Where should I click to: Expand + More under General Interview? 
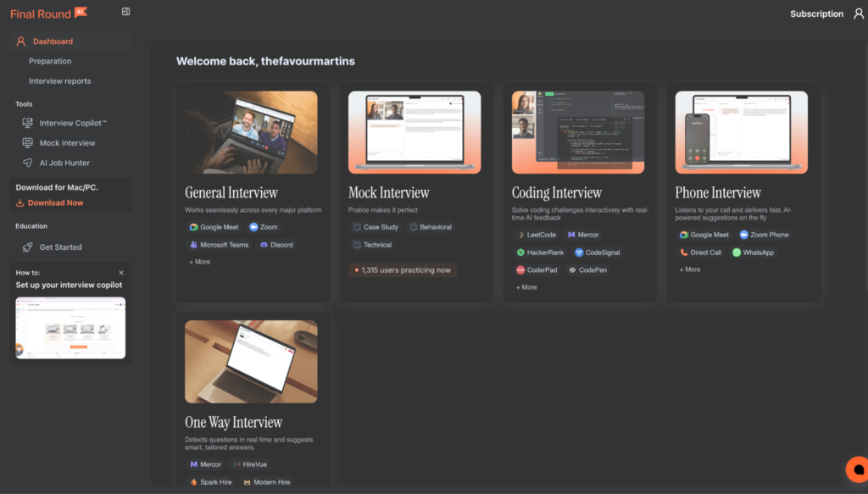pyautogui.click(x=200, y=262)
